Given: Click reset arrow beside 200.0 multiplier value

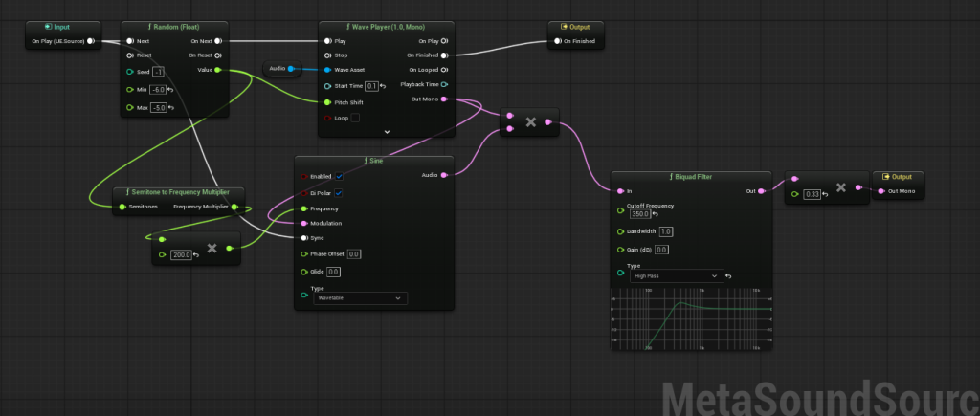Looking at the screenshot, I should (196, 254).
